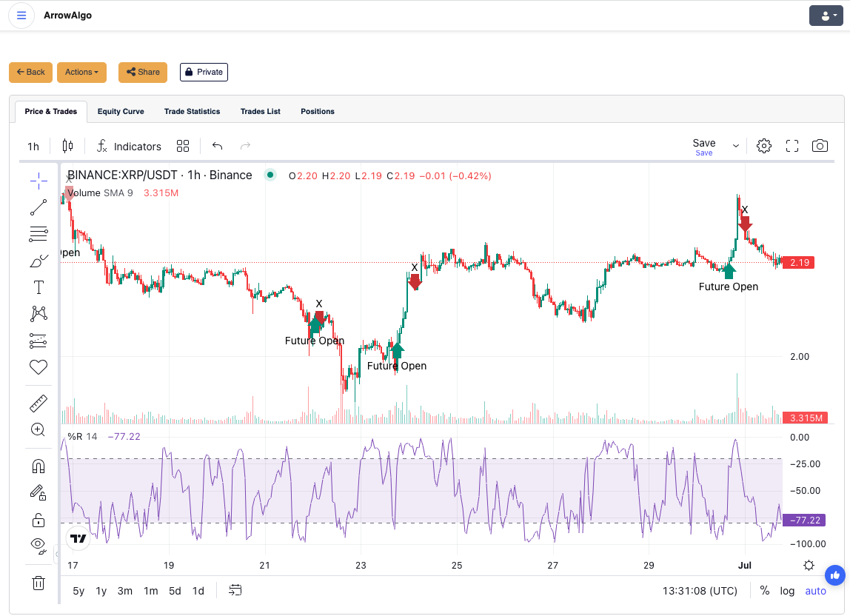Click the 13:31:08 (UTC) timezone selector
Screen dimensions: 850x616
700,591
